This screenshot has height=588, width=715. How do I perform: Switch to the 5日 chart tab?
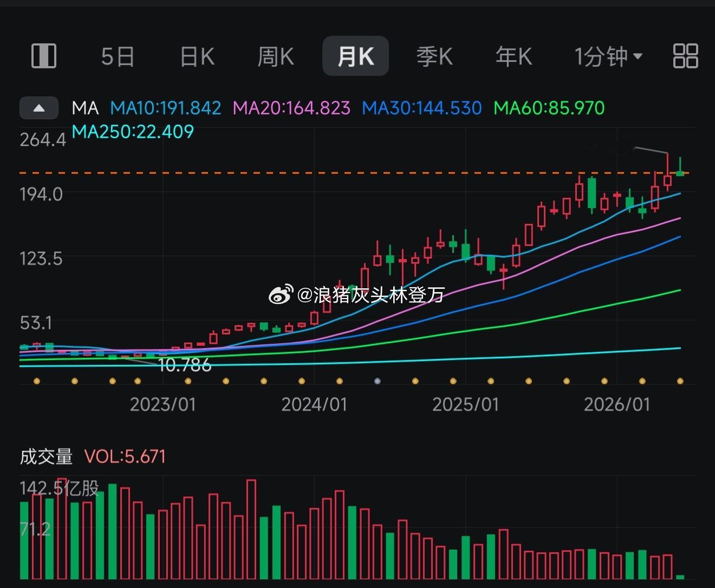(118, 56)
